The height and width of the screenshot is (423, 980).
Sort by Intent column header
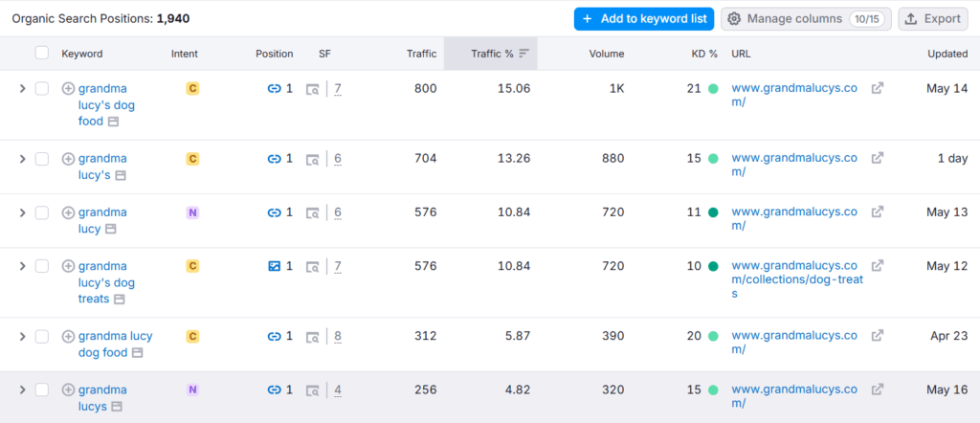point(185,54)
